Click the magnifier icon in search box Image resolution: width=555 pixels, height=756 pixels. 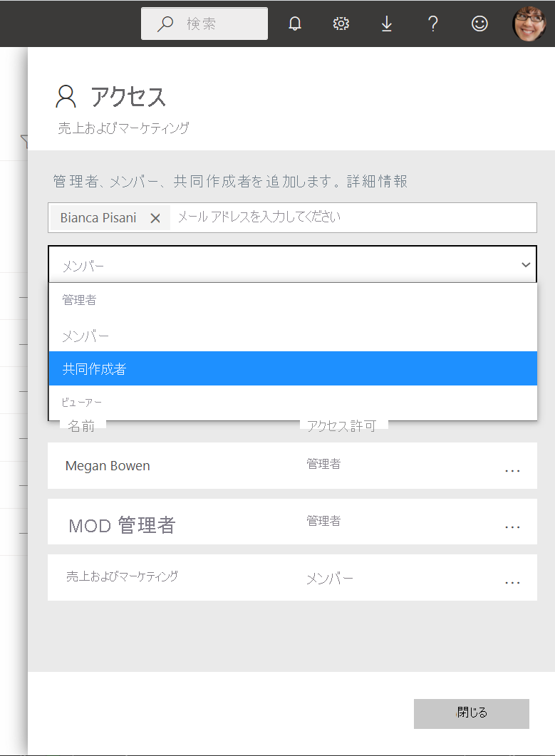(165, 24)
